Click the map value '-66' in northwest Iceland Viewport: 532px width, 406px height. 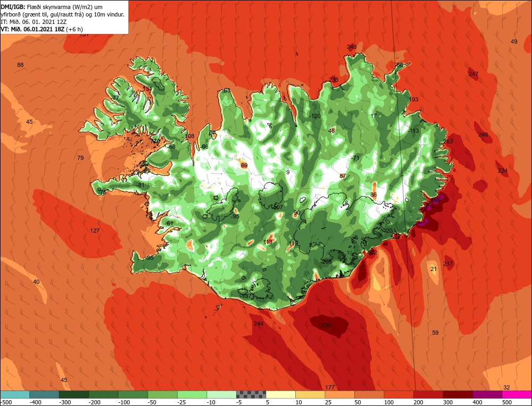(x=204, y=147)
